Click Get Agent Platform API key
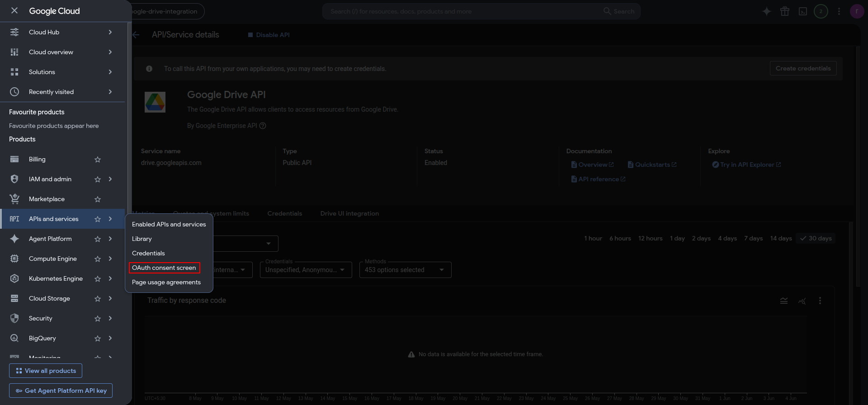Viewport: 868px width, 405px height. click(x=61, y=391)
